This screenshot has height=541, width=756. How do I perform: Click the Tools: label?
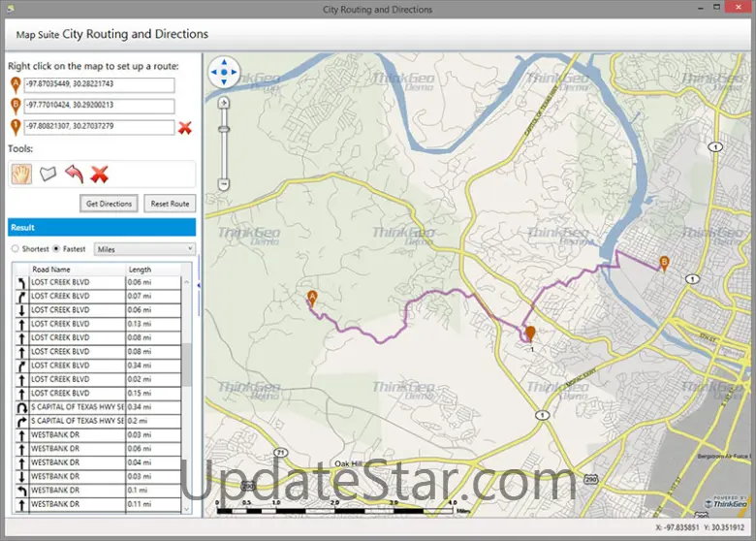(x=20, y=148)
